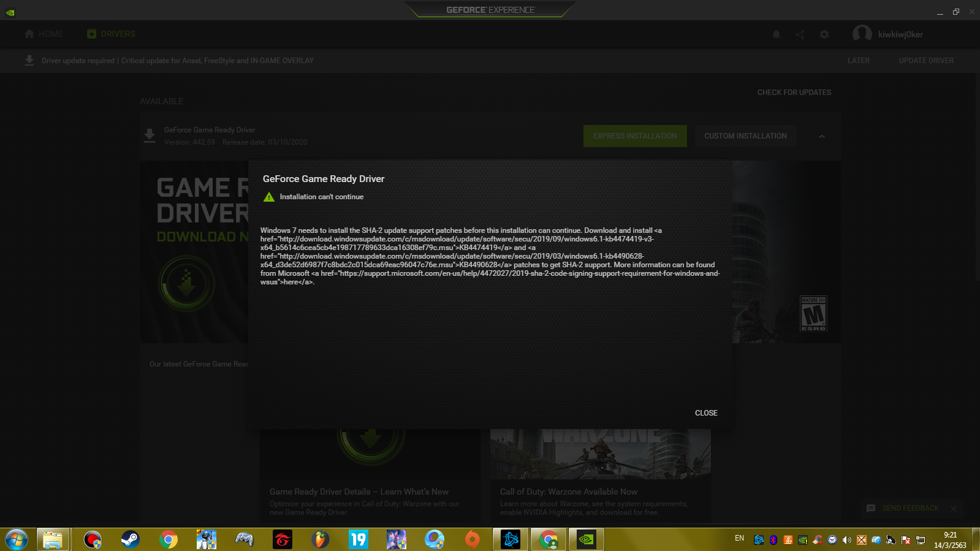
Task: Close the installation error dialog
Action: (706, 413)
